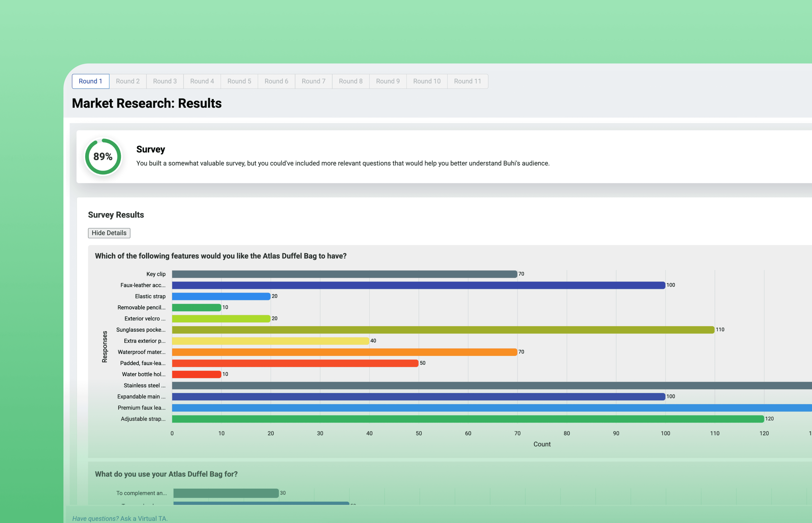This screenshot has height=523, width=812.
Task: Select the yellow Extra exterior bar
Action: [x=270, y=341]
